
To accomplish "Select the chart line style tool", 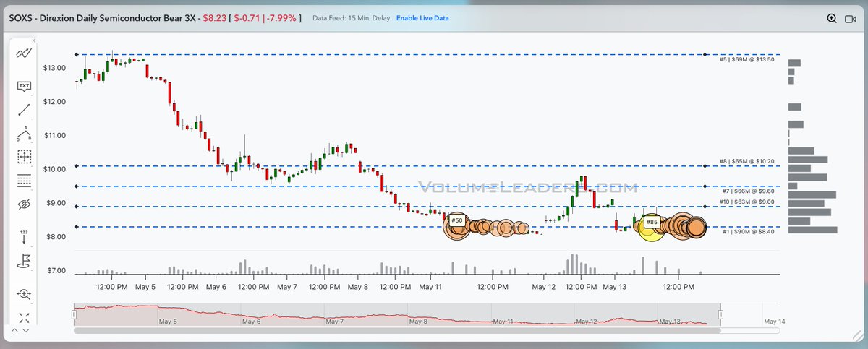I will (25, 53).
